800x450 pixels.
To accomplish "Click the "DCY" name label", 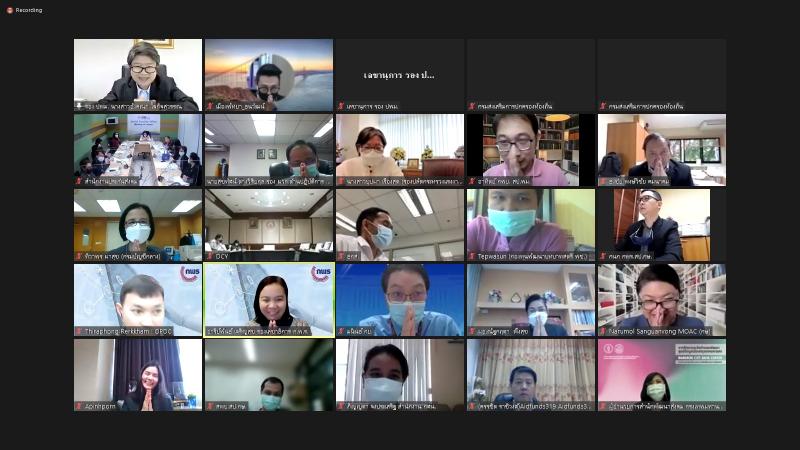I will coord(222,256).
